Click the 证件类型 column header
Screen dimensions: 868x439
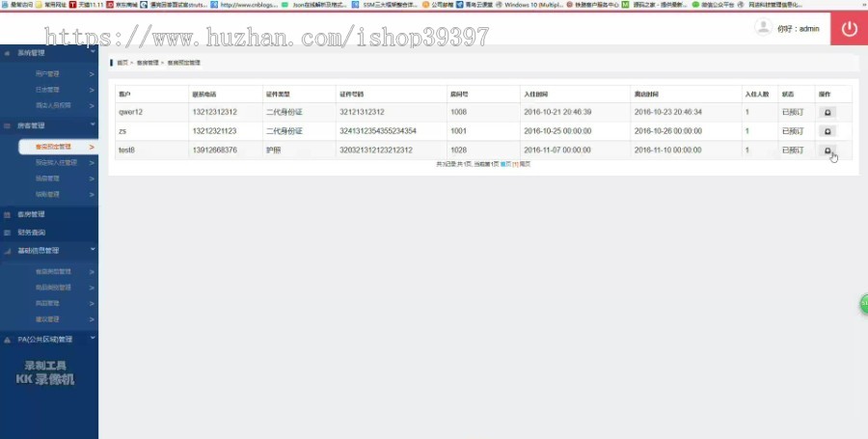coord(278,95)
